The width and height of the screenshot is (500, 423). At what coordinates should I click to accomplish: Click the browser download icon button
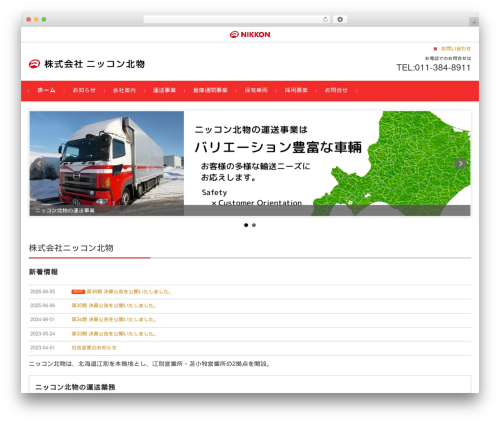pyautogui.click(x=340, y=20)
